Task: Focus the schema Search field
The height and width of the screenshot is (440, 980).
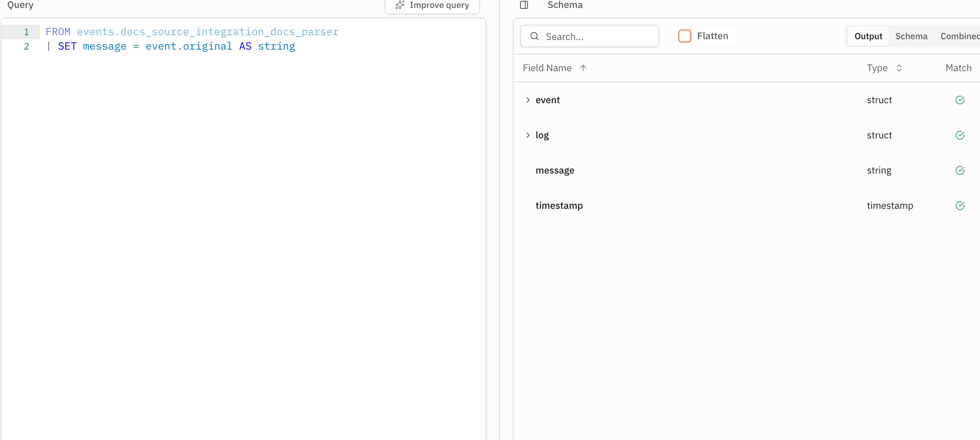Action: coord(589,36)
